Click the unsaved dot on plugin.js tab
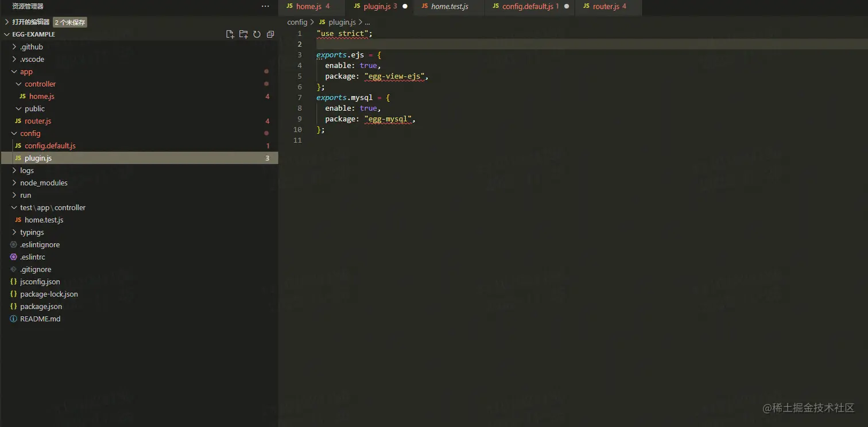The image size is (868, 427). click(x=405, y=6)
